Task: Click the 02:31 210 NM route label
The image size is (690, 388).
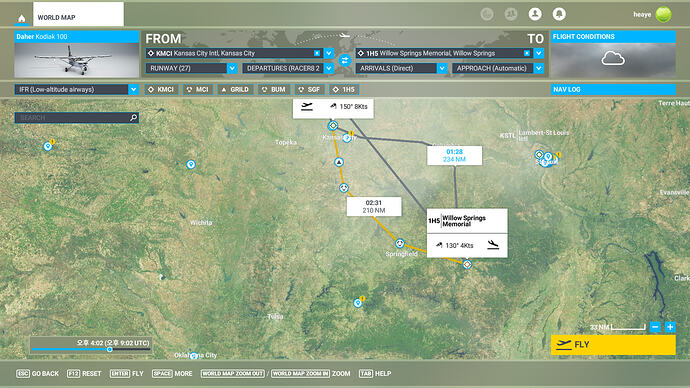Action: click(374, 206)
